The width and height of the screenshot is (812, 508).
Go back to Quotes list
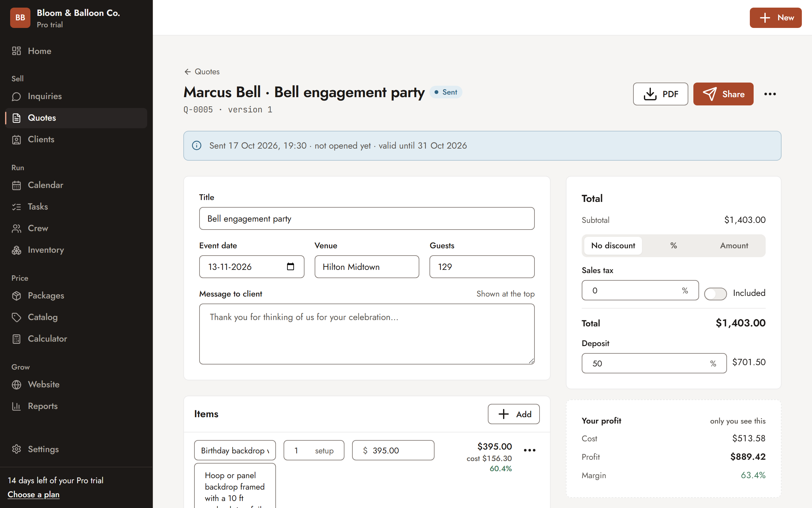pos(202,71)
